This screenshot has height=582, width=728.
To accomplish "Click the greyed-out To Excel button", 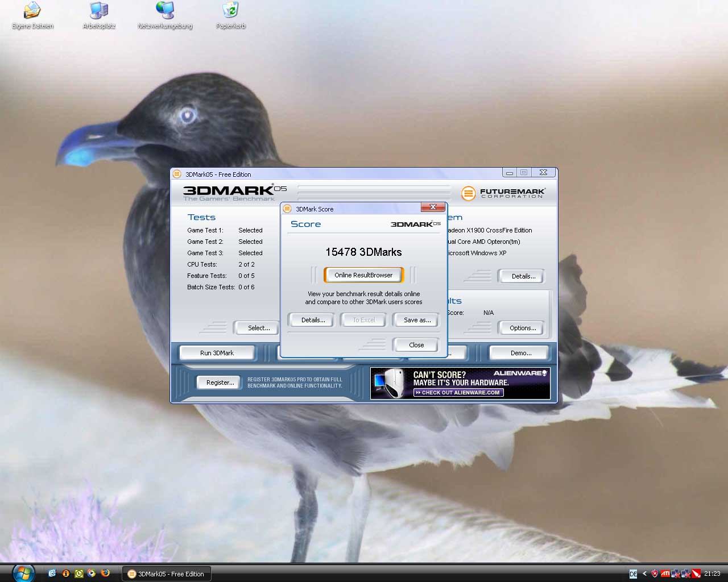I will (364, 320).
